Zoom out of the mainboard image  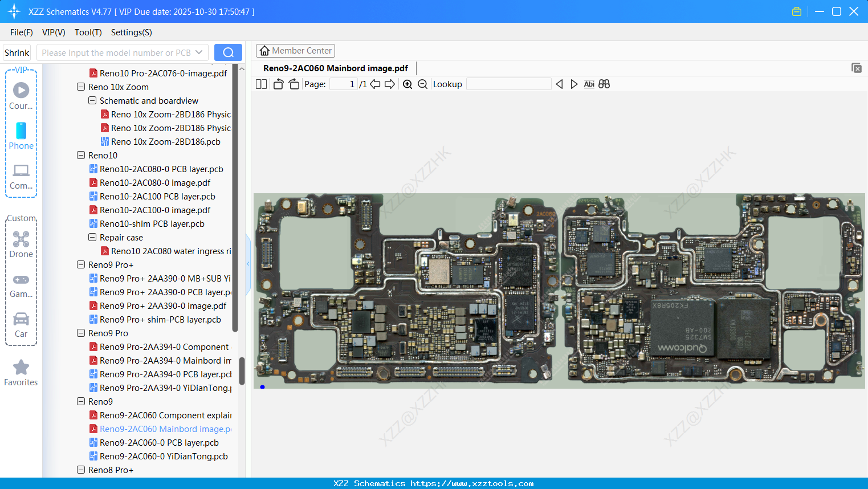coord(422,84)
